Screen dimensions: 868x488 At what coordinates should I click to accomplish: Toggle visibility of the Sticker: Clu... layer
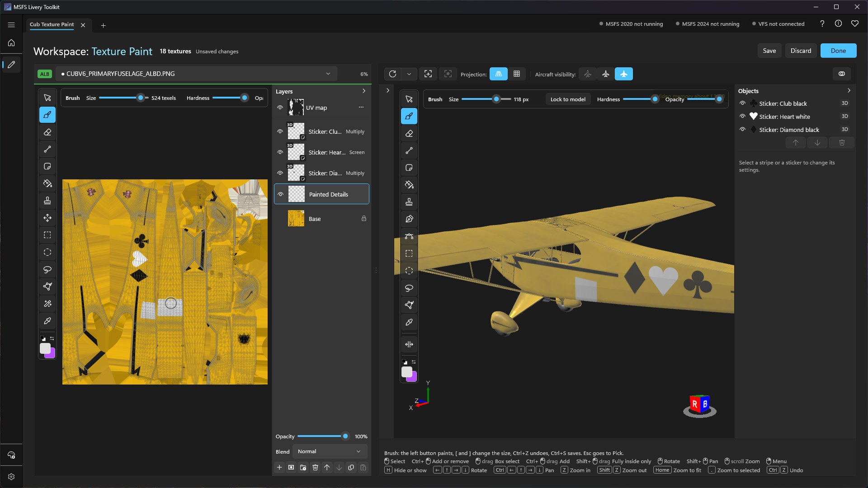coord(280,131)
